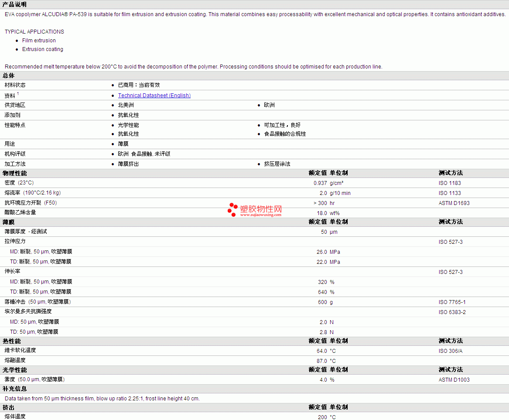Select the Film extrusion bullet item
The width and height of the screenshot is (509, 420).
point(39,41)
